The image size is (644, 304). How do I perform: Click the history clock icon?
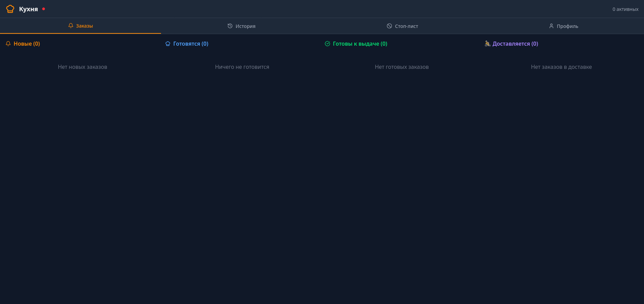click(x=230, y=26)
